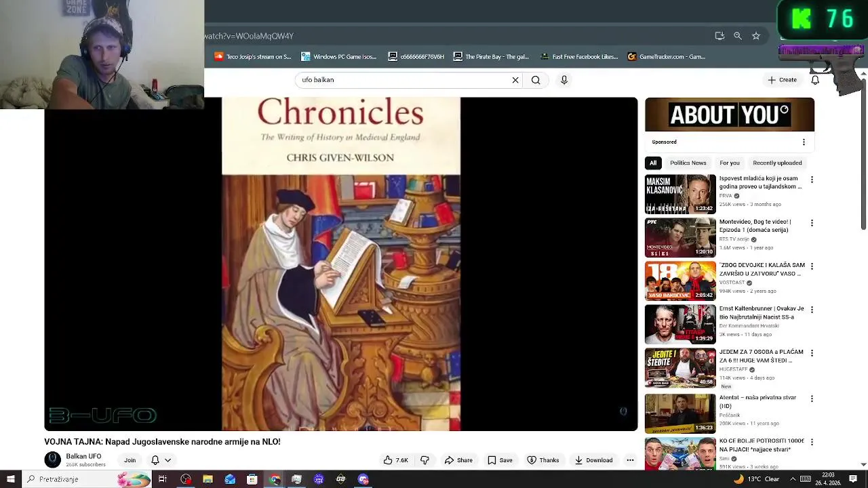
Task: Start voice search with microphone icon
Action: [564, 80]
